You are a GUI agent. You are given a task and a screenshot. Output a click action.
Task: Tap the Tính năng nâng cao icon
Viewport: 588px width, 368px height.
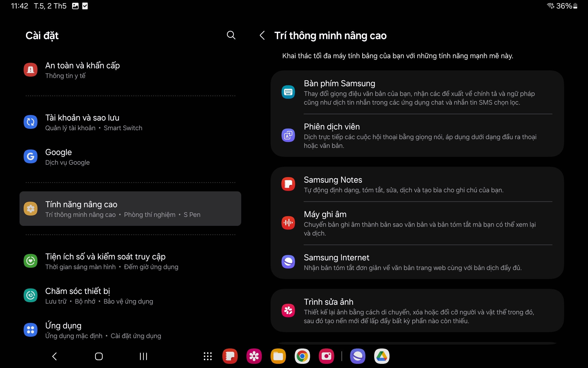click(30, 209)
